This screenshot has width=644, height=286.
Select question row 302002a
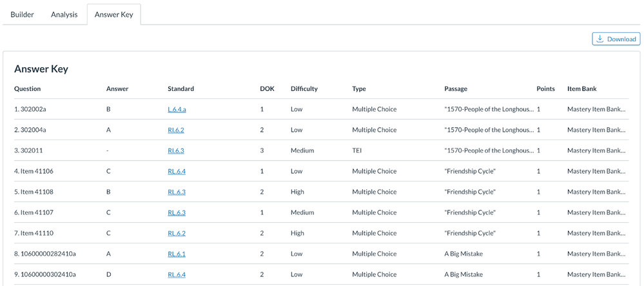(30, 109)
